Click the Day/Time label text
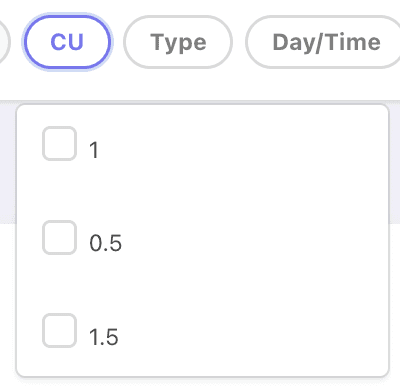Screen dimensions: 400x388 coord(327,43)
